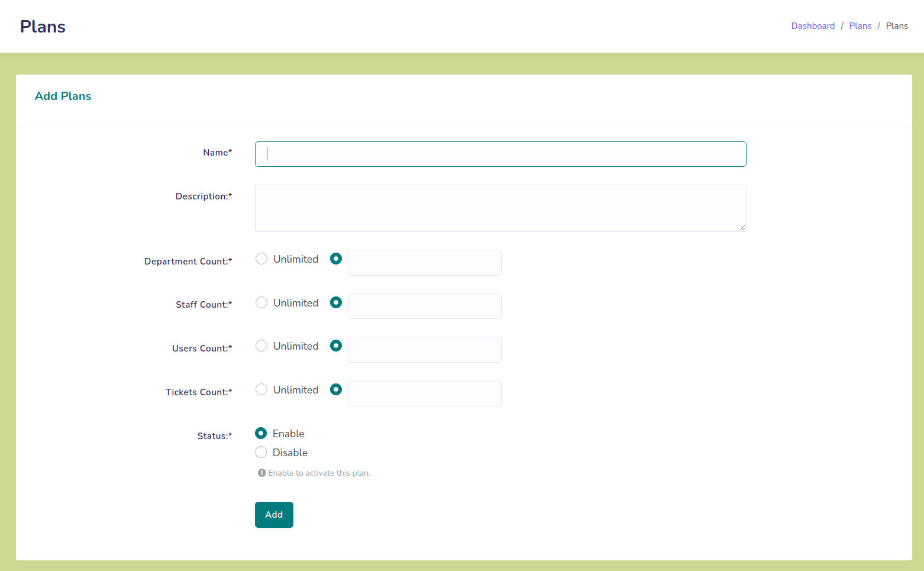Select Unlimited for Tickets Count

(x=261, y=390)
